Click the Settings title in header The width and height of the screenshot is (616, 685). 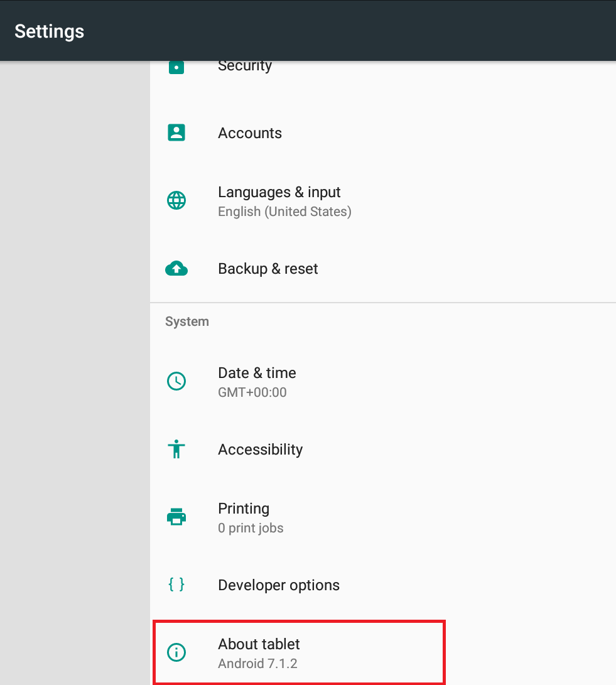pyautogui.click(x=50, y=31)
